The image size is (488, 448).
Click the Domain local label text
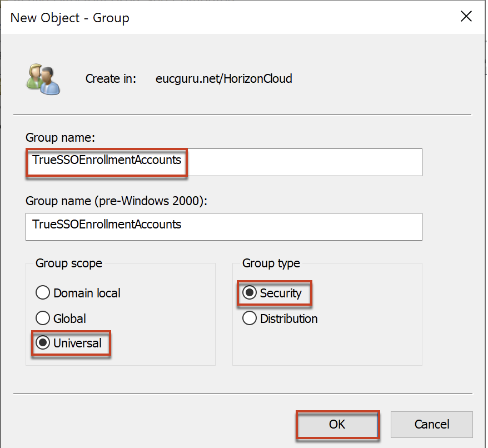87,293
